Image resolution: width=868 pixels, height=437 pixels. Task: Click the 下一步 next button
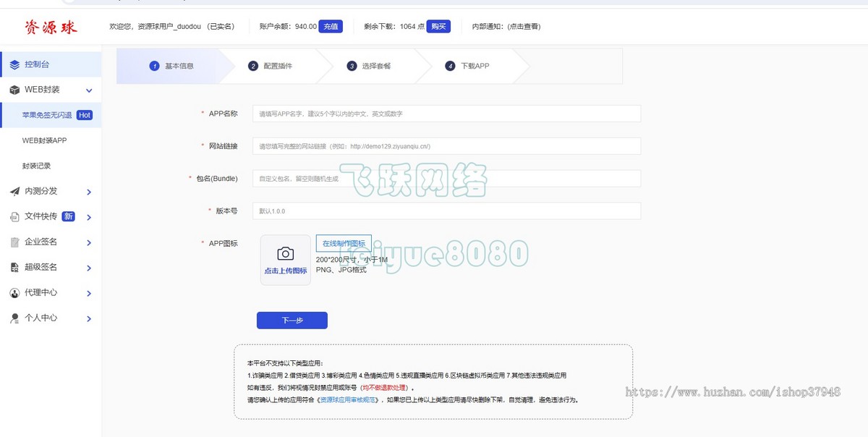coord(292,321)
